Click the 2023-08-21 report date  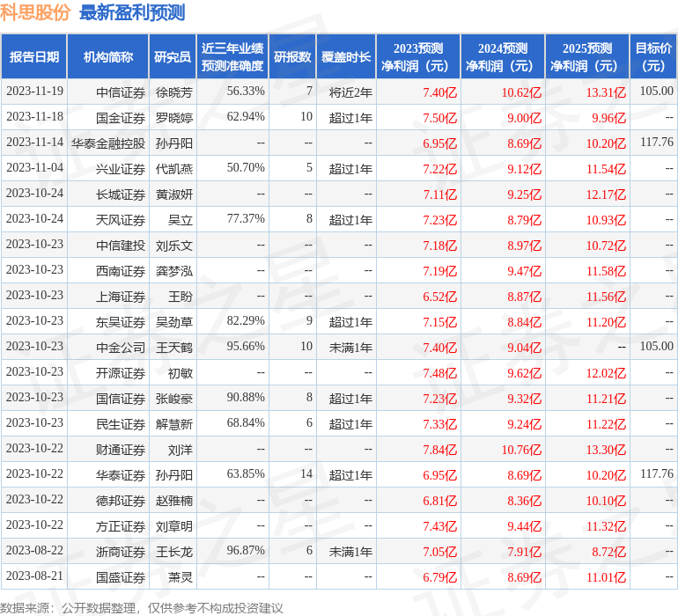(34, 576)
